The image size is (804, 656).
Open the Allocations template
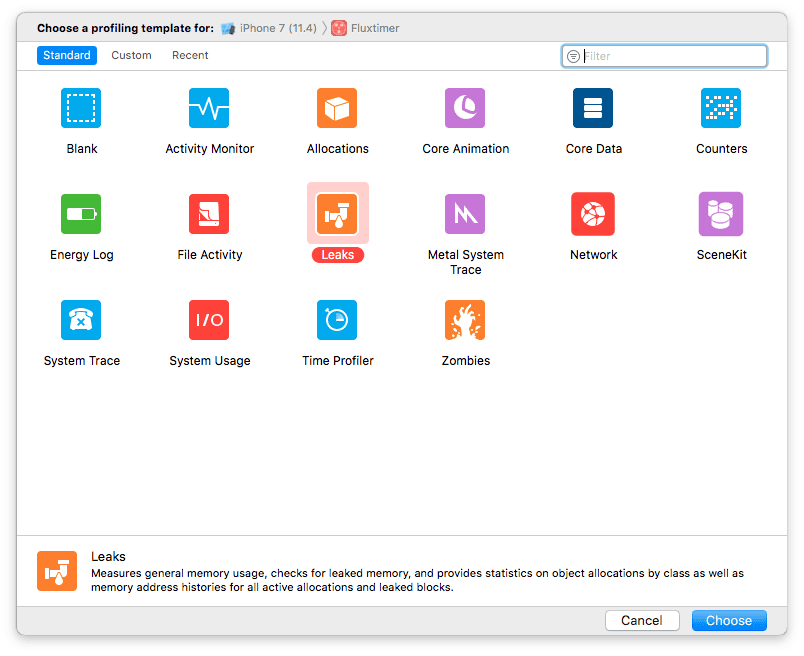pyautogui.click(x=337, y=107)
